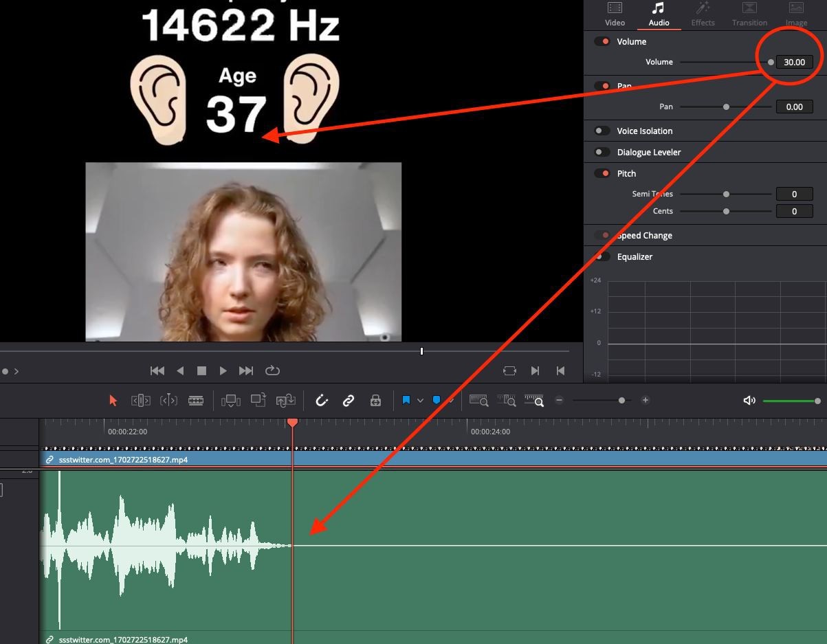Enable the Voice Isolation toggle
This screenshot has height=644, width=827.
602,131
